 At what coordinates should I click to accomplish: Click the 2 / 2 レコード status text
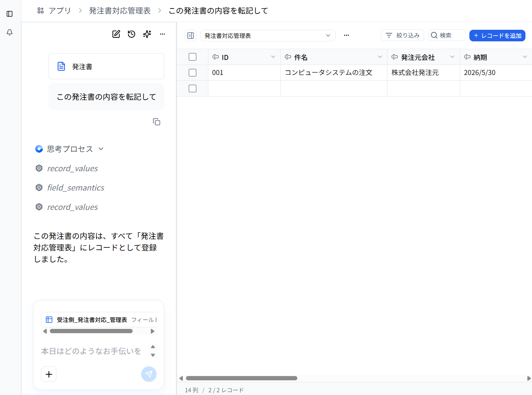(x=226, y=390)
